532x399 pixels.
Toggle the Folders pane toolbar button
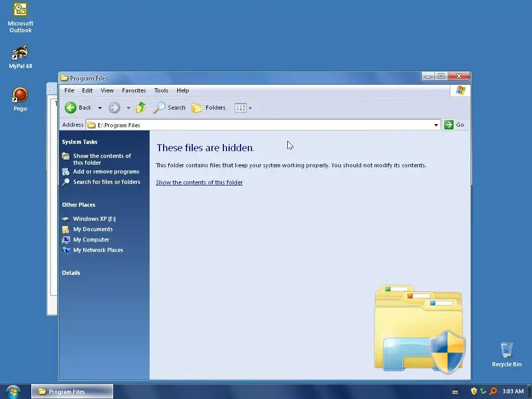(x=208, y=108)
